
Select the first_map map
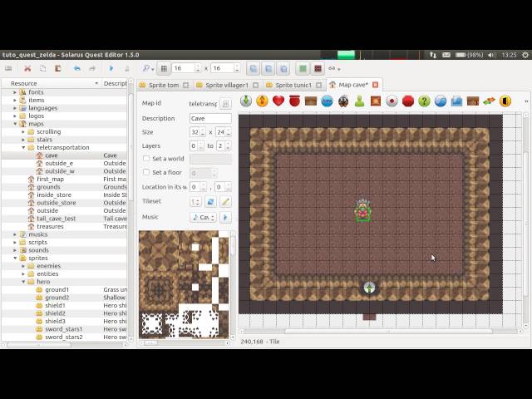pyautogui.click(x=50, y=180)
